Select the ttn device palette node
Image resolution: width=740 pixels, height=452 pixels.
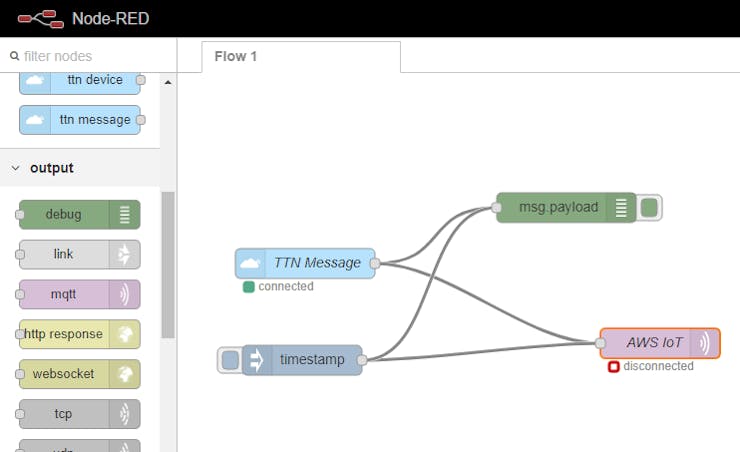coord(80,83)
